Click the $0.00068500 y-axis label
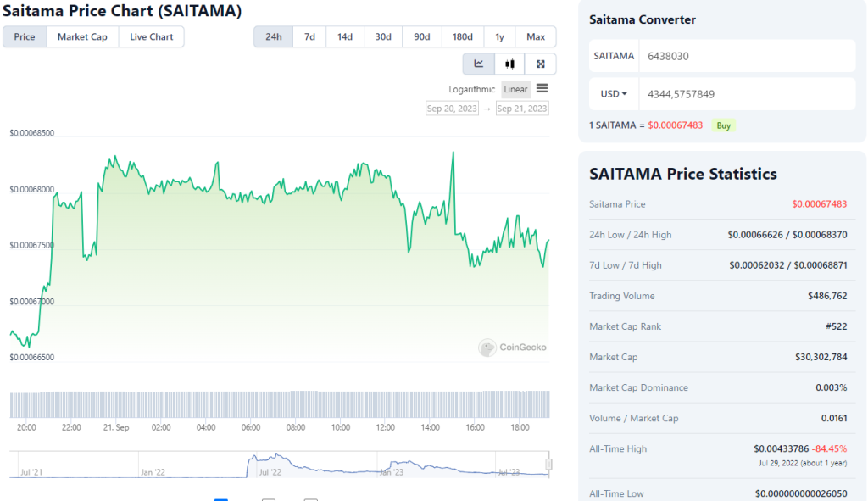Screen dimensions: 868x501 [x=32, y=133]
